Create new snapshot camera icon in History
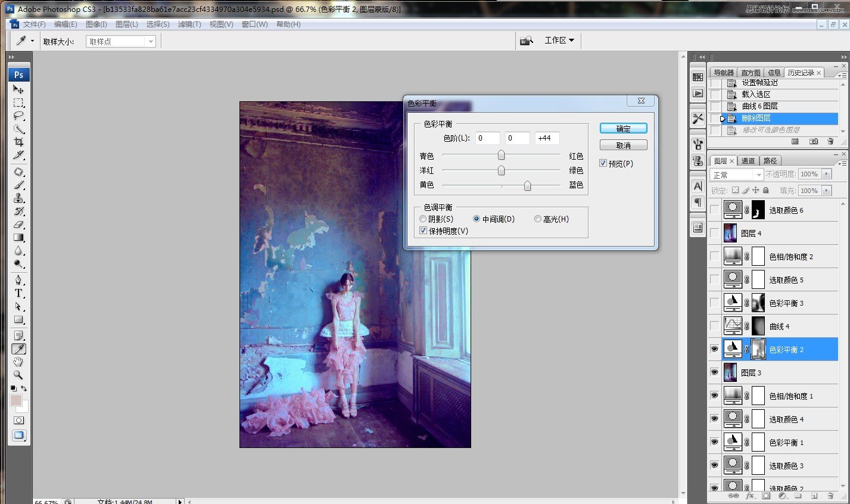 tap(814, 141)
